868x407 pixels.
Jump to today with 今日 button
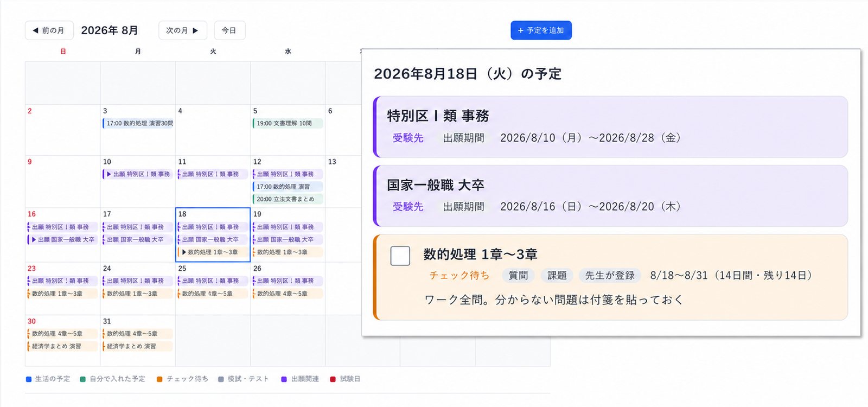[x=229, y=30]
